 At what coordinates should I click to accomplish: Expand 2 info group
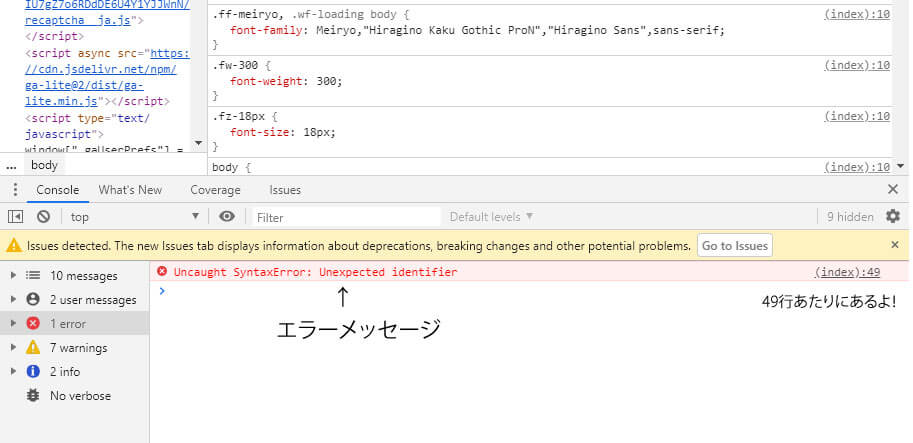pyautogui.click(x=13, y=371)
